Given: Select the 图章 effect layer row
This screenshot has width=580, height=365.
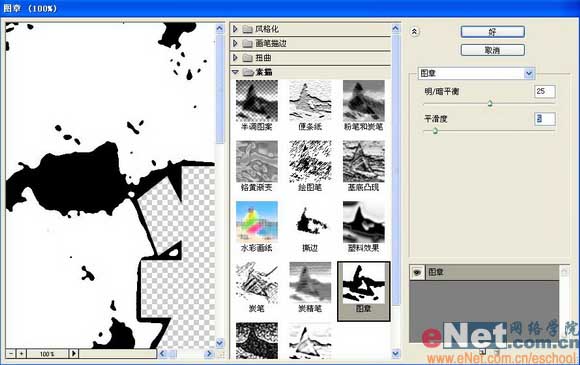Looking at the screenshot, I should pos(484,273).
